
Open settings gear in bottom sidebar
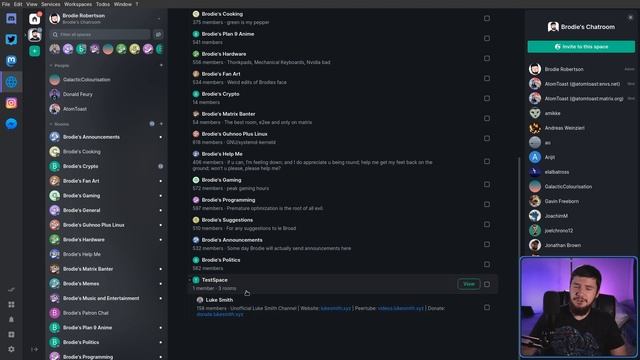11,349
